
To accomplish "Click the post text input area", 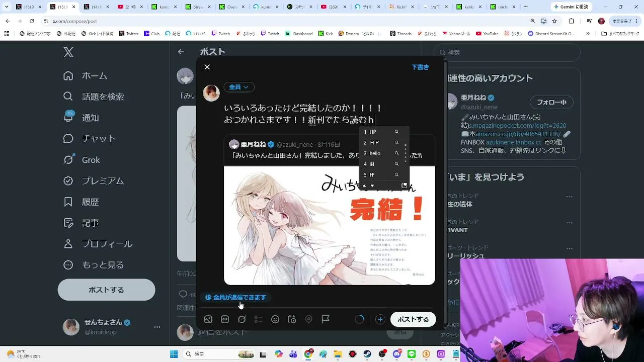I will (330, 114).
